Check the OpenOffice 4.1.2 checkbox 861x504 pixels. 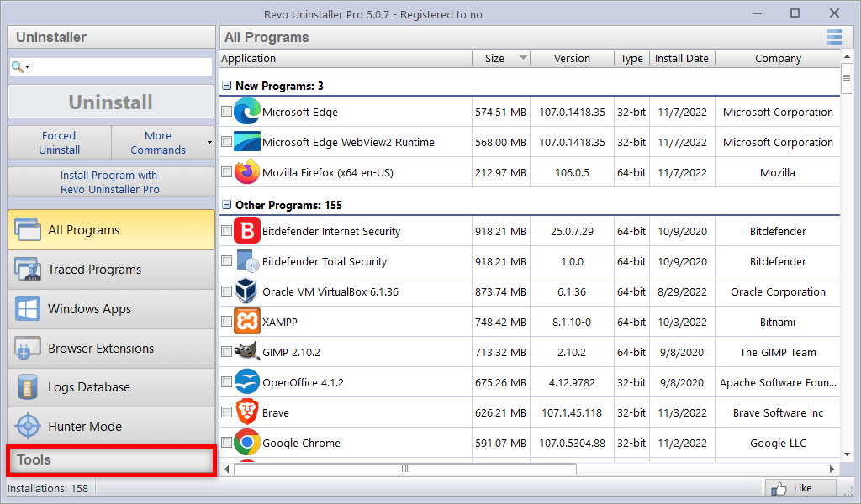(x=226, y=381)
